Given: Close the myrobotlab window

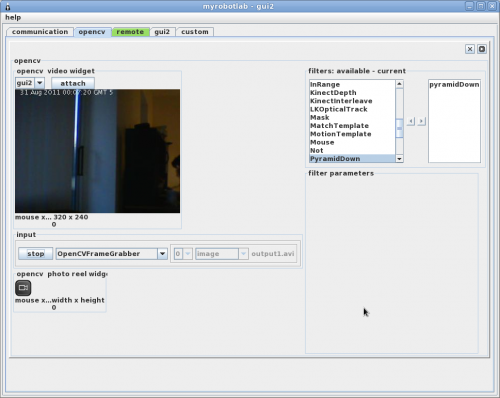Looking at the screenshot, I should click(492, 6).
